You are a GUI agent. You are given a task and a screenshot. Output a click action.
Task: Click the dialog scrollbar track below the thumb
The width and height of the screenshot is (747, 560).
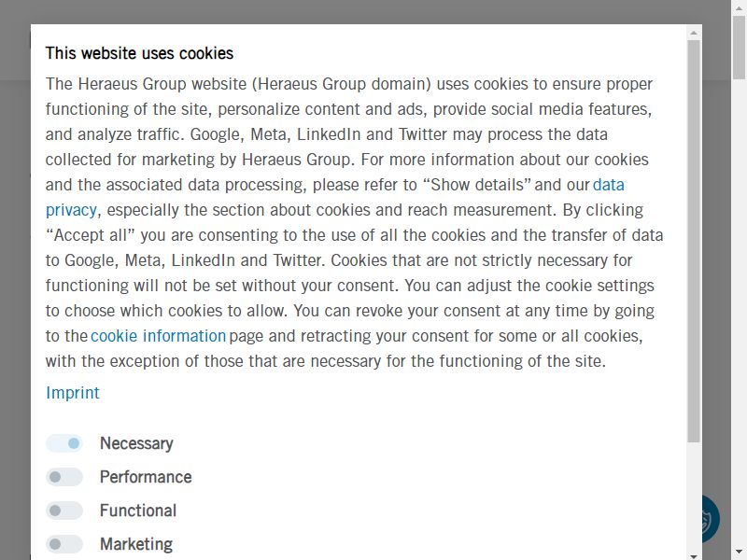(694, 497)
